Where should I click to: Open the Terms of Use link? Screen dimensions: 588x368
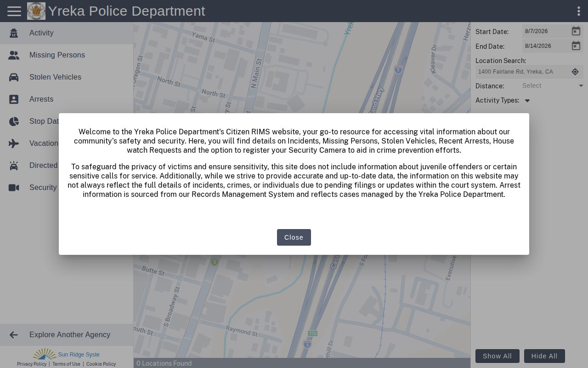(66, 364)
